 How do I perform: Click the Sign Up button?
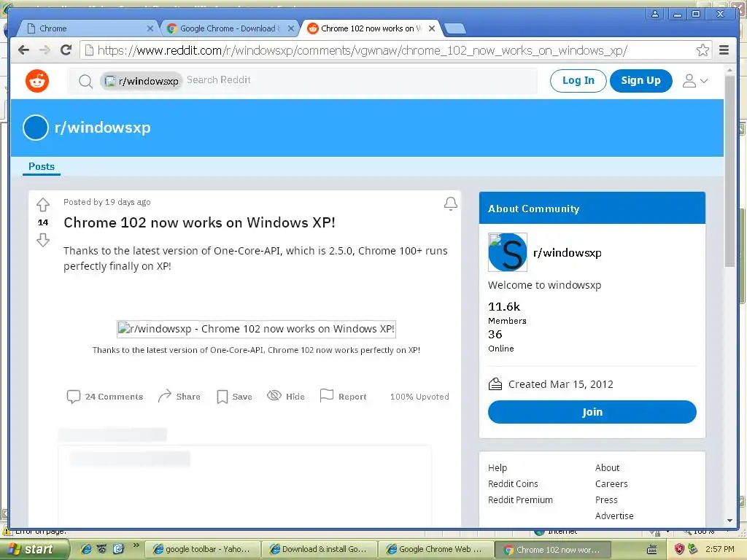[640, 80]
